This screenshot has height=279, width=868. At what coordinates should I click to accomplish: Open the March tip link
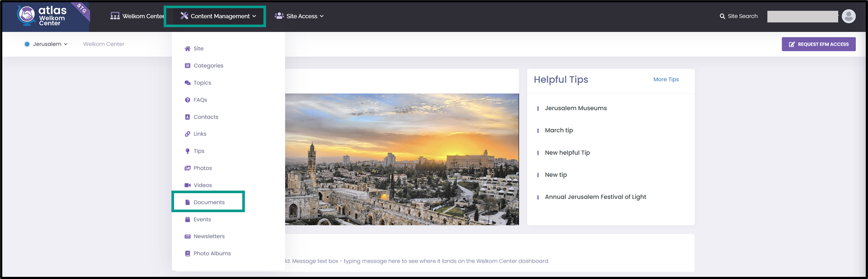click(x=559, y=130)
